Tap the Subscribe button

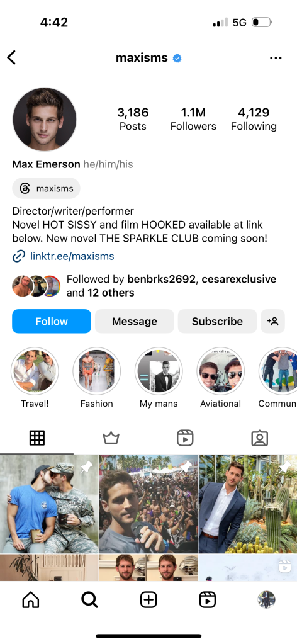(x=217, y=321)
